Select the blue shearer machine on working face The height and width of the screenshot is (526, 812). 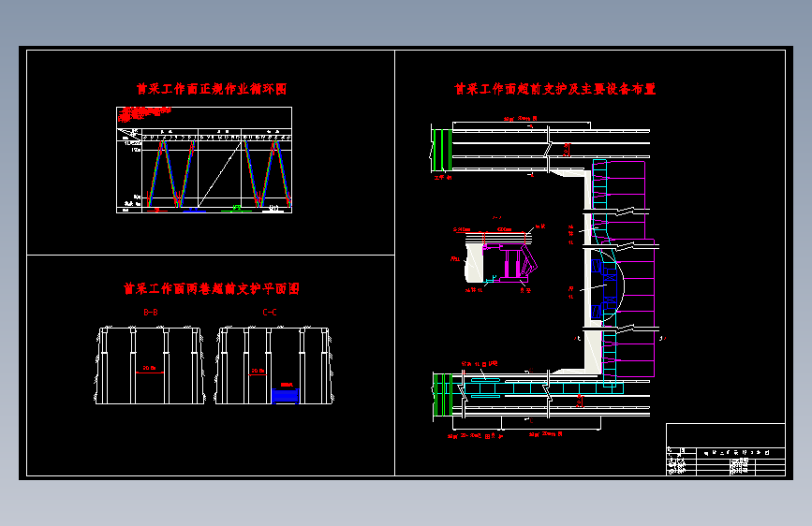point(604,289)
